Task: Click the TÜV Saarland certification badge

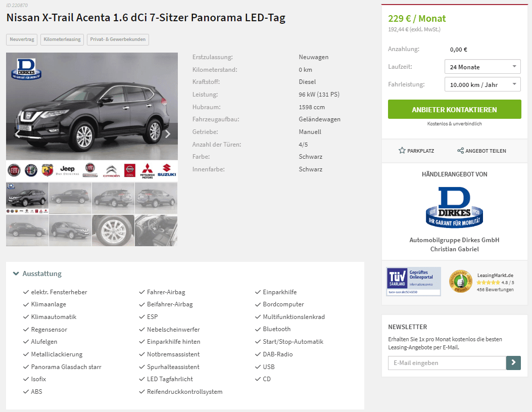Action: coord(414,282)
